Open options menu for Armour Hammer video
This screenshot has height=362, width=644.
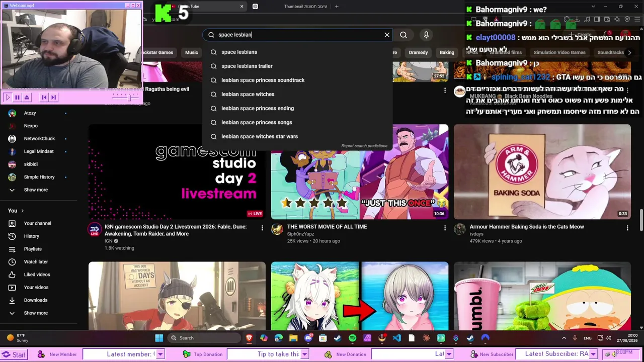[x=627, y=228]
